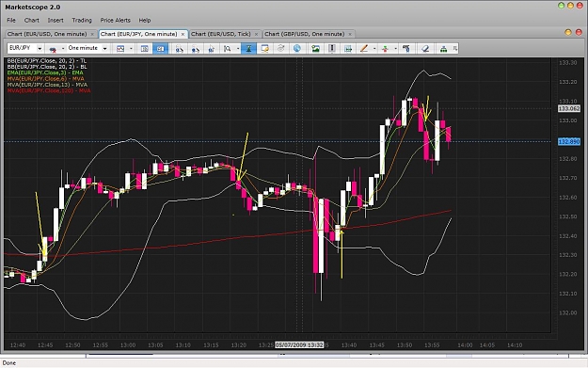Click the BB(EUR/JPY.Close, 20, 2) - TL legend
This screenshot has height=368, width=588.
click(47, 61)
